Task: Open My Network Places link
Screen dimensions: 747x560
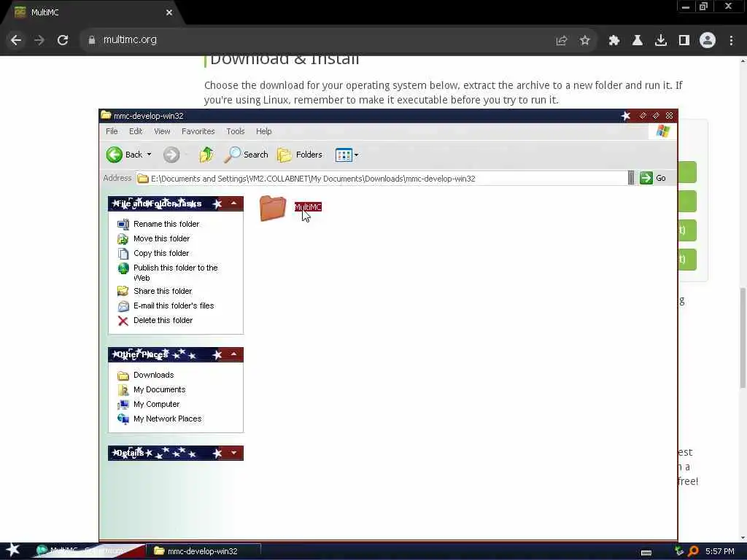Action: pos(167,419)
